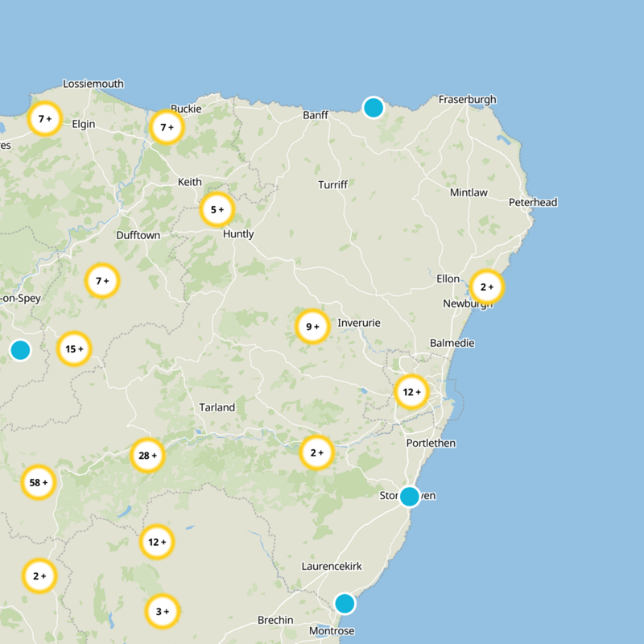Open the 9+ cluster beside Inverurie
This screenshot has width=644, height=644.
[x=312, y=327]
